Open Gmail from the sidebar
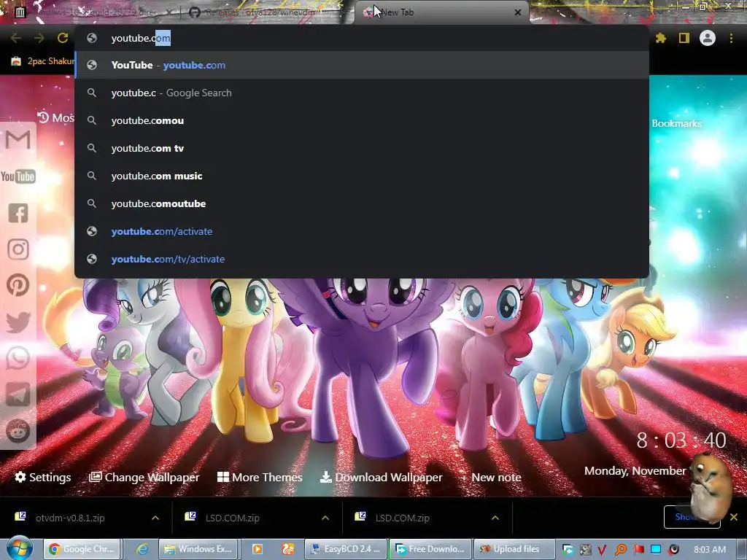747x560 pixels. point(18,139)
